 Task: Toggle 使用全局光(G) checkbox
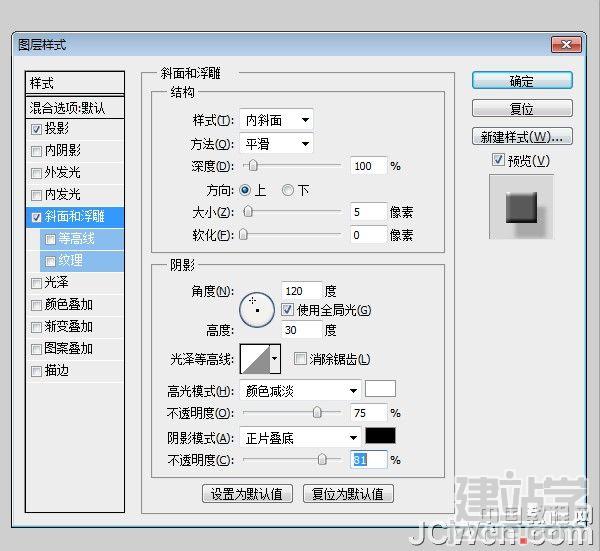(x=288, y=309)
